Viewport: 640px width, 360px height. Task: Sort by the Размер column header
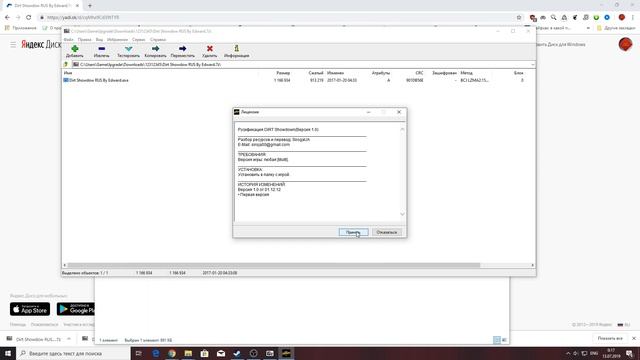(x=283, y=73)
